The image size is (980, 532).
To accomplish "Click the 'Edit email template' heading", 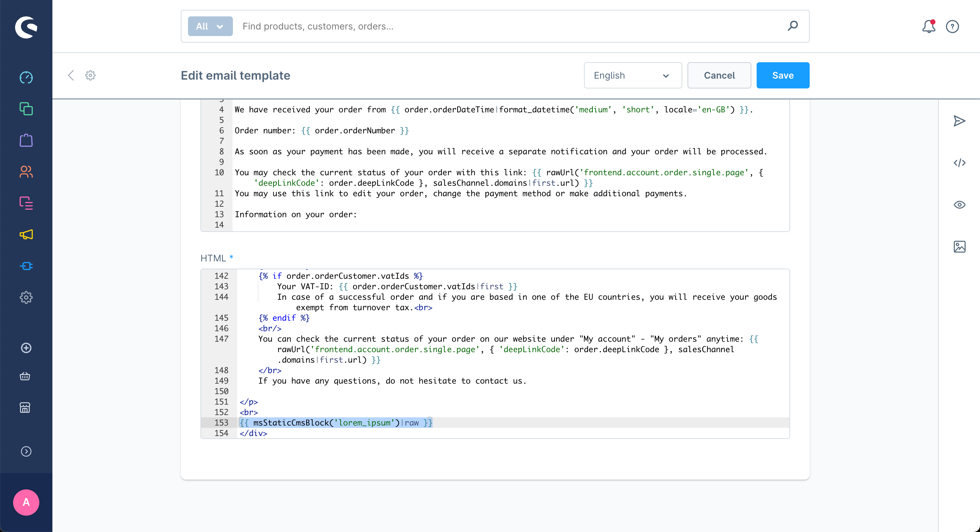I will (235, 75).
